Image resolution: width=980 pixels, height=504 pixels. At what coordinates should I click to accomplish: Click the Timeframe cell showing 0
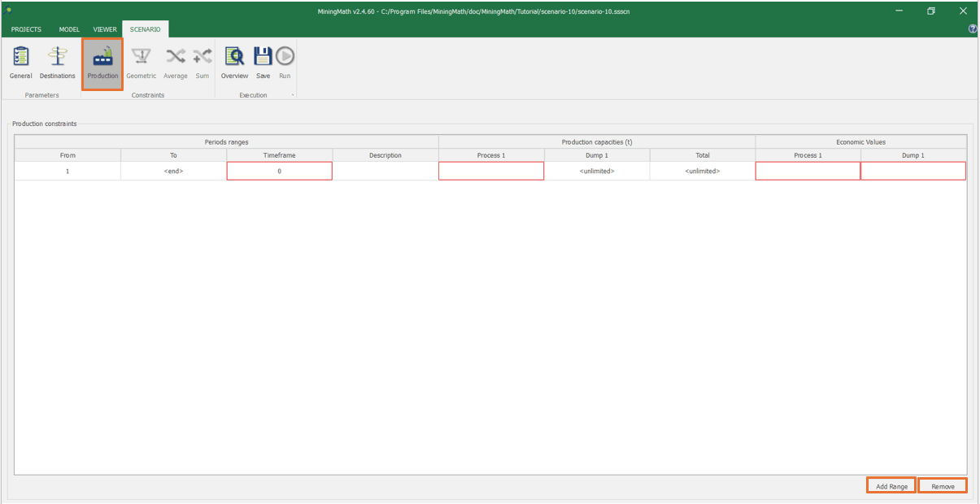click(x=279, y=172)
